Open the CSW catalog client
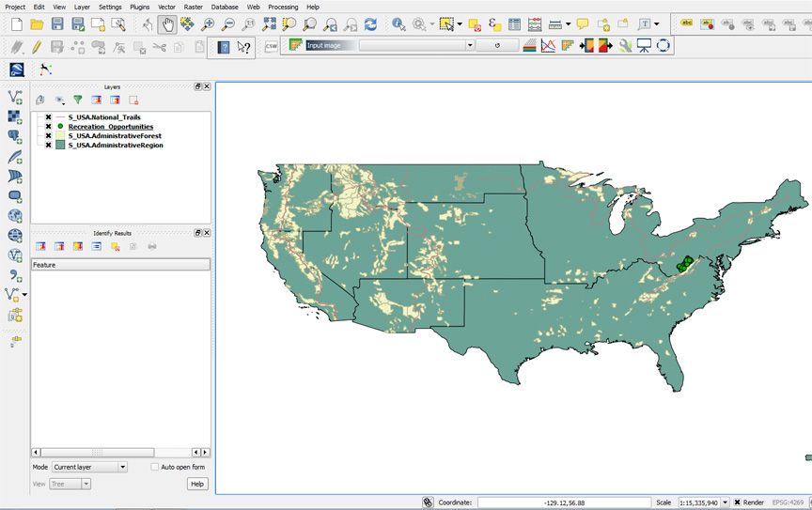 [271, 46]
